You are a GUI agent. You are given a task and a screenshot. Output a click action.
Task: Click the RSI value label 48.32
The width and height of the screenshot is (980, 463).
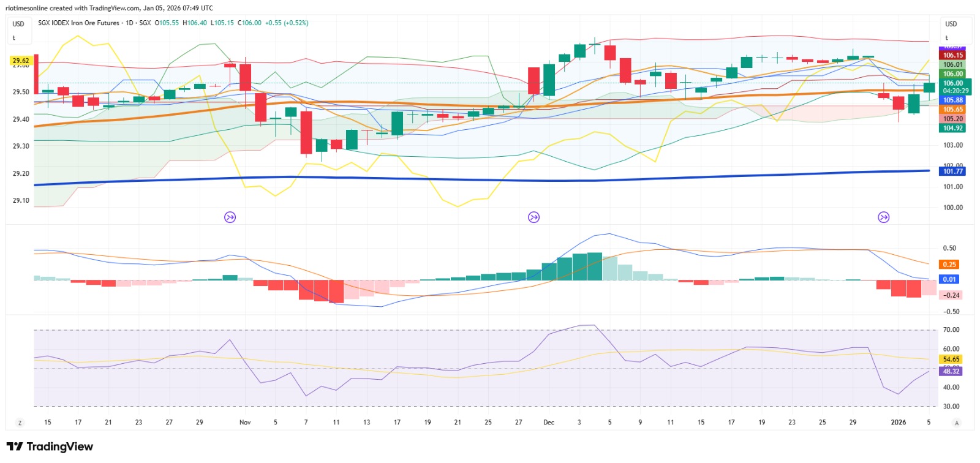pyautogui.click(x=951, y=371)
